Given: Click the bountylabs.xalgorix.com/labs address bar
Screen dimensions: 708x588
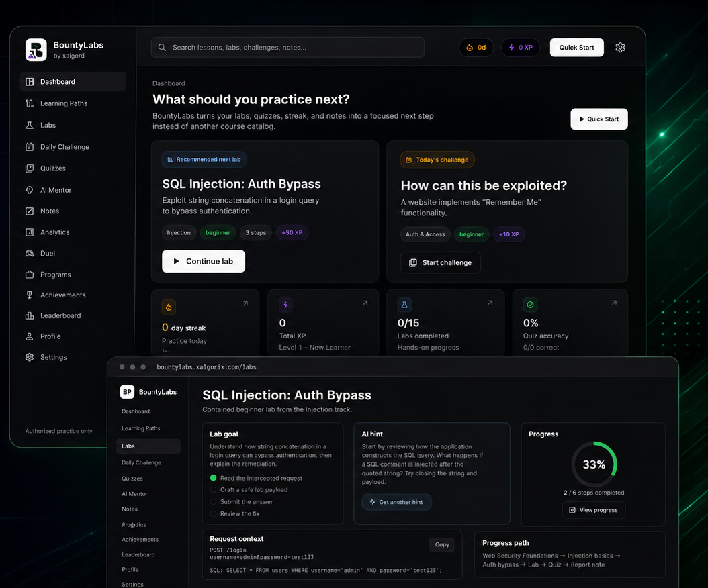Looking at the screenshot, I should [x=206, y=367].
